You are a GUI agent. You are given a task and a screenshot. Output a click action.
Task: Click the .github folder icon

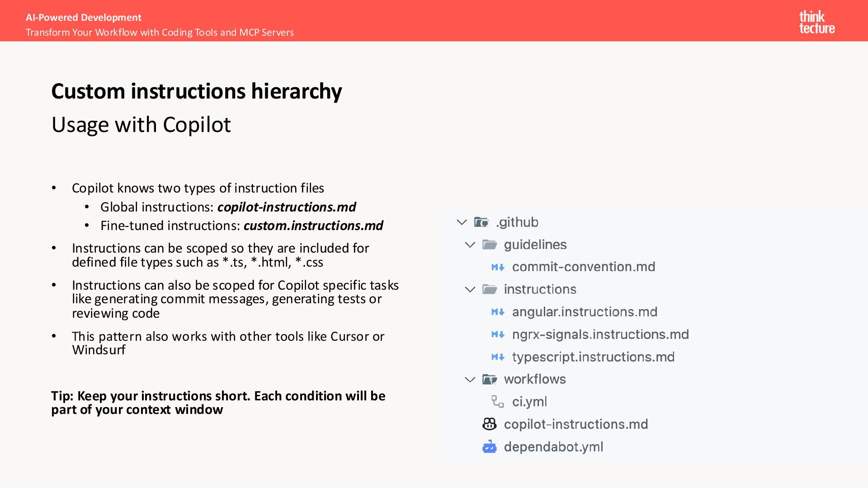tap(481, 222)
